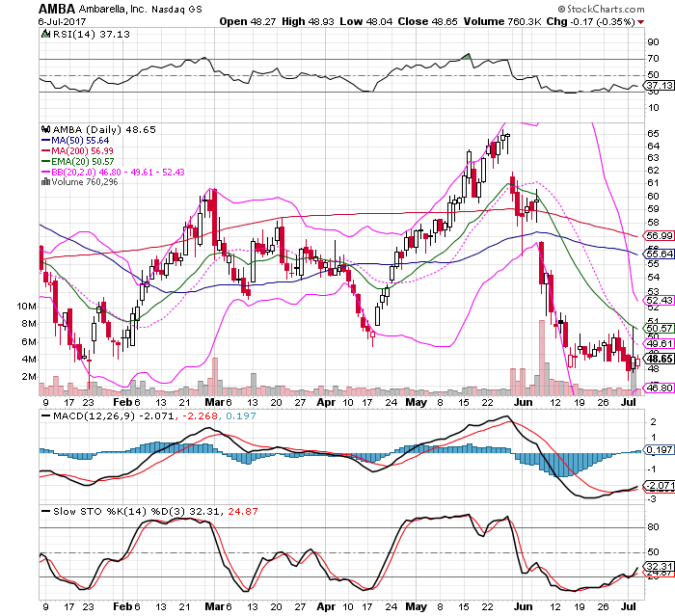This screenshot has width=675, height=616.
Task: Click the MA(50) 55.64 legend entry
Action: 75,141
